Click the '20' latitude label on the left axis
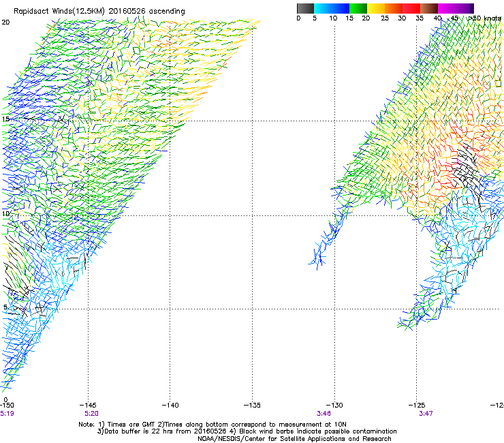The height and width of the screenshot is (443, 504). click(x=5, y=22)
